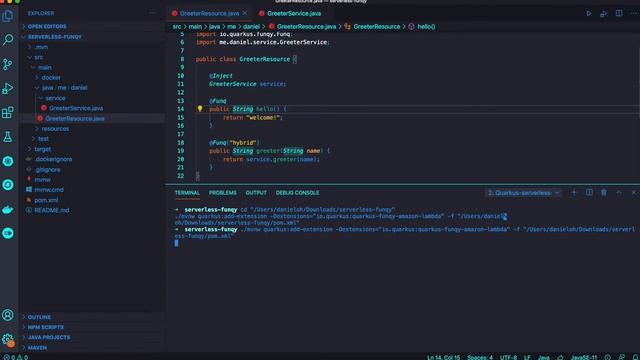Viewport: 640px width, 360px height.
Task: Collapse the src folder
Action: (39, 57)
